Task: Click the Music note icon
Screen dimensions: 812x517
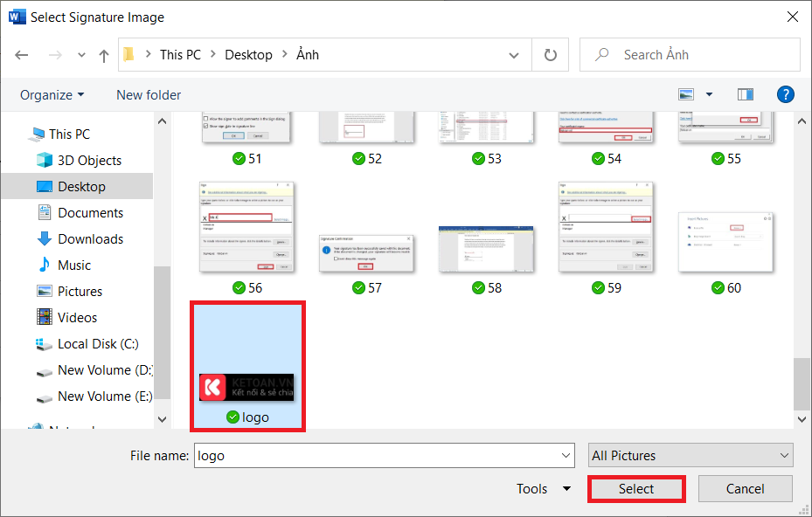Action: click(x=45, y=265)
